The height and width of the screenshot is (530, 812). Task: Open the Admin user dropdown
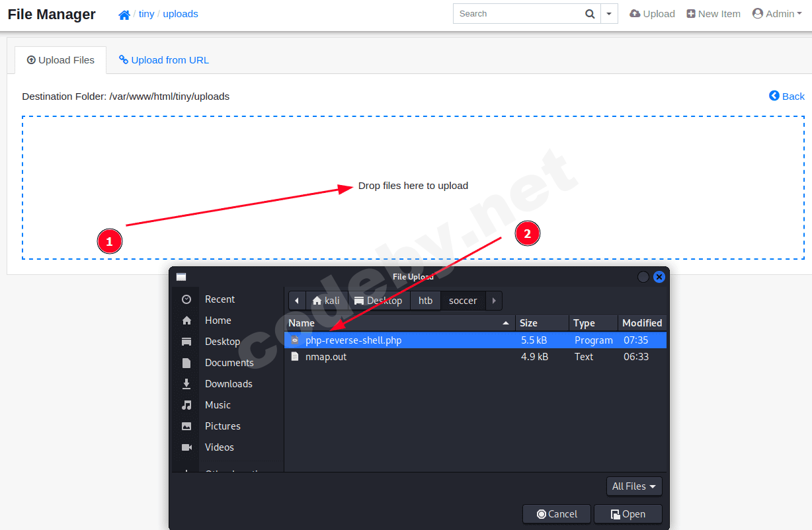click(778, 14)
